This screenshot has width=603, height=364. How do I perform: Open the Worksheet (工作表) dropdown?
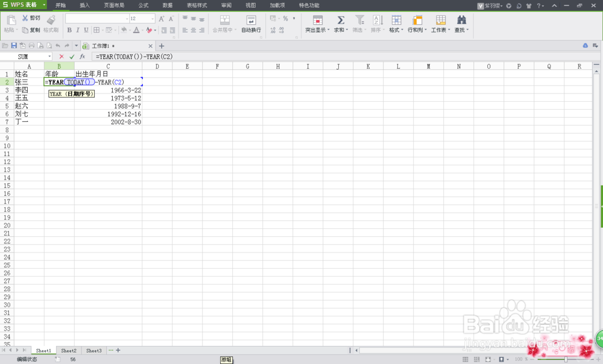click(441, 24)
